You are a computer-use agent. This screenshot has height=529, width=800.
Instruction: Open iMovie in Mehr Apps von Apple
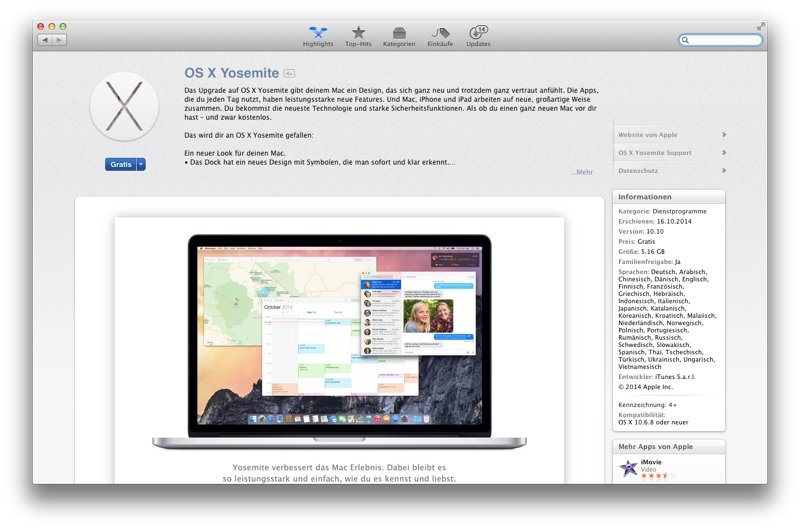[651, 462]
